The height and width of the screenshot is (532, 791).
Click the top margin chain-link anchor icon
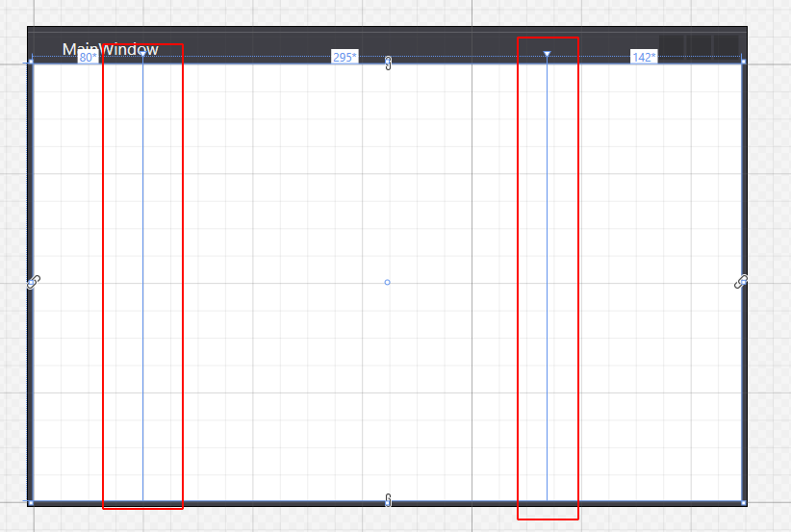388,63
